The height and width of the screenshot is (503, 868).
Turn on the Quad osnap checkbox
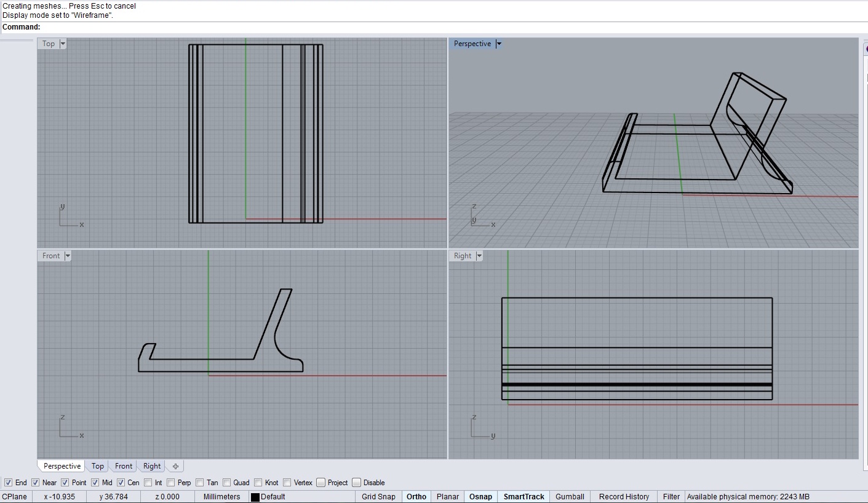click(x=227, y=483)
